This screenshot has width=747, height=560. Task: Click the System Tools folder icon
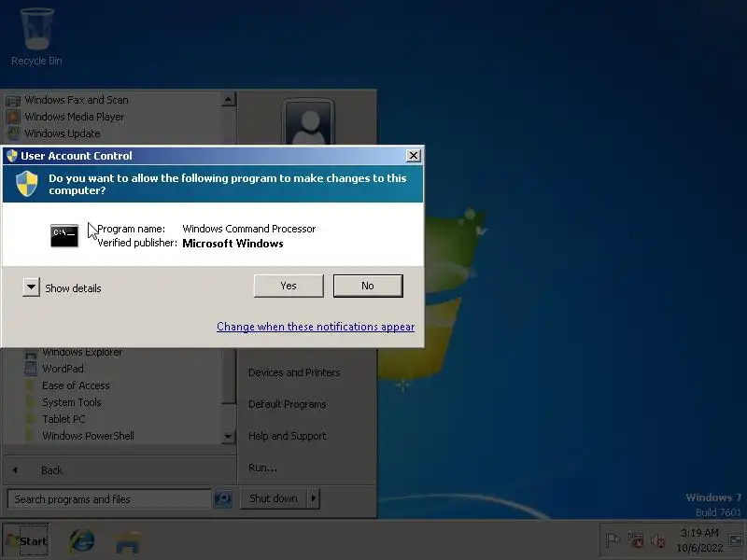(31, 402)
